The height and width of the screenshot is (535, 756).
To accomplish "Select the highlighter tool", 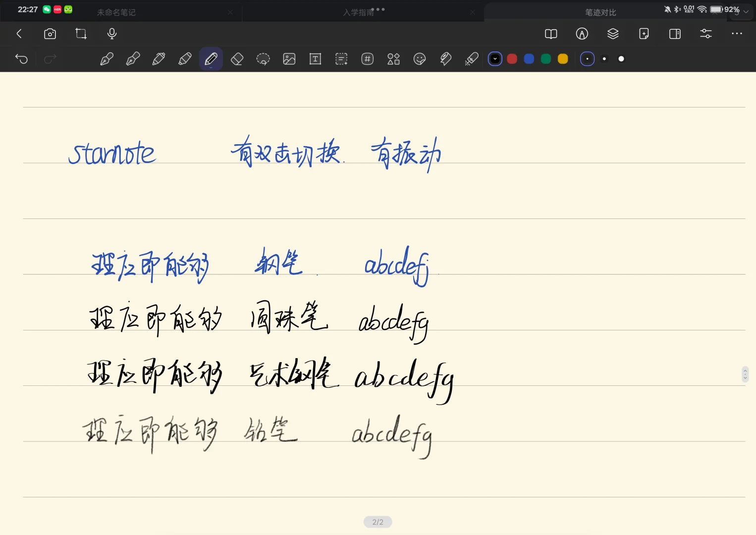I will click(x=184, y=59).
